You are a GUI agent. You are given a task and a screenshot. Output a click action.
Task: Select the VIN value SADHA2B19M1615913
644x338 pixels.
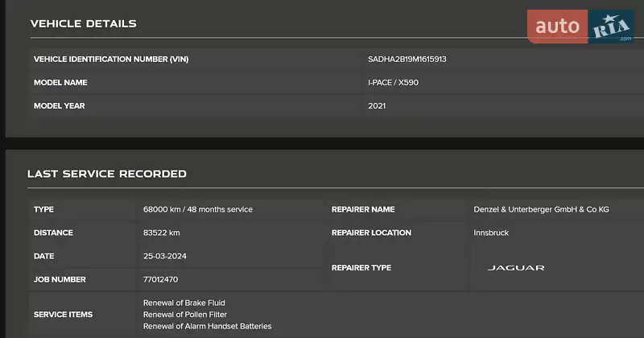[x=407, y=60]
